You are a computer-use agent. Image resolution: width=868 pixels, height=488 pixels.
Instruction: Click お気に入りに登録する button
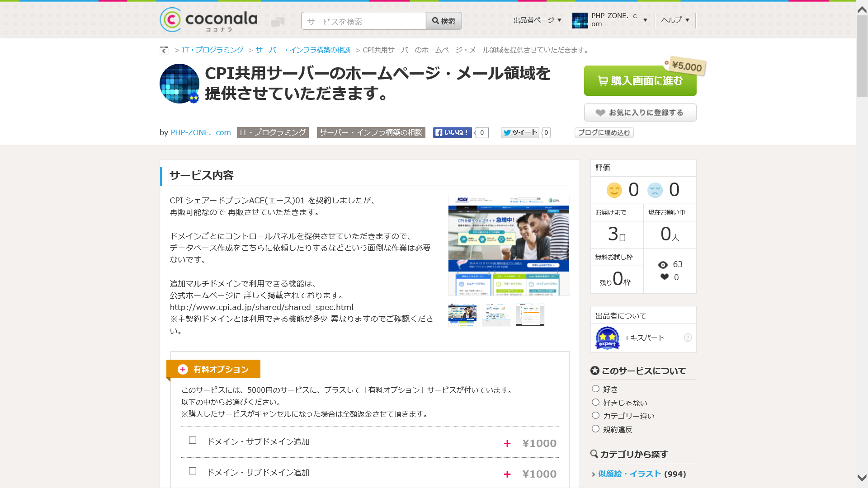click(x=640, y=113)
